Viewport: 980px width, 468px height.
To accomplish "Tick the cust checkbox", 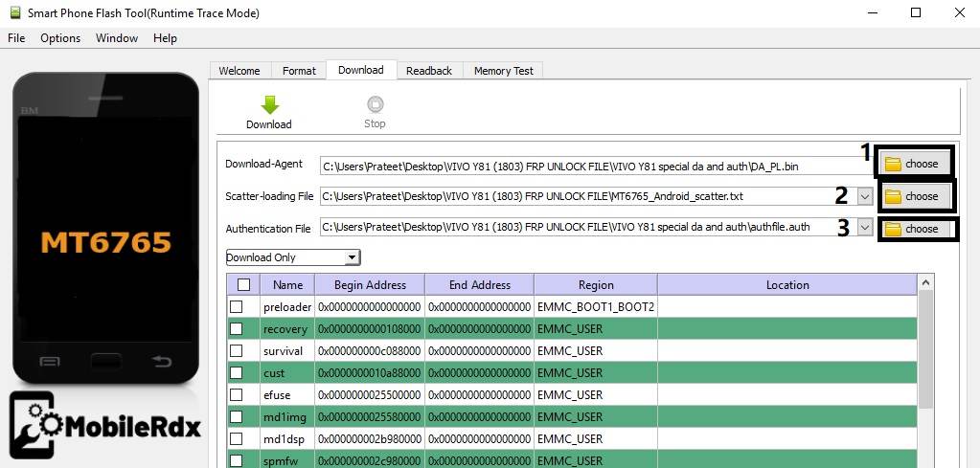I will 237,373.
